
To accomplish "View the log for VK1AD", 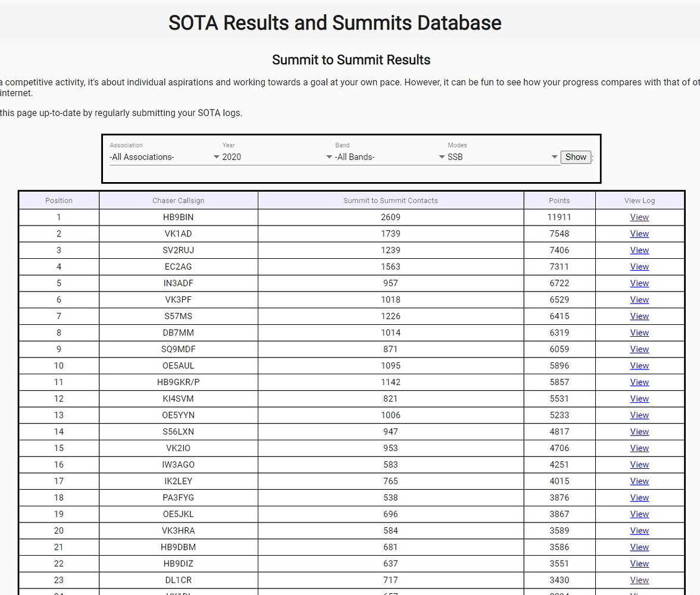I will (639, 234).
